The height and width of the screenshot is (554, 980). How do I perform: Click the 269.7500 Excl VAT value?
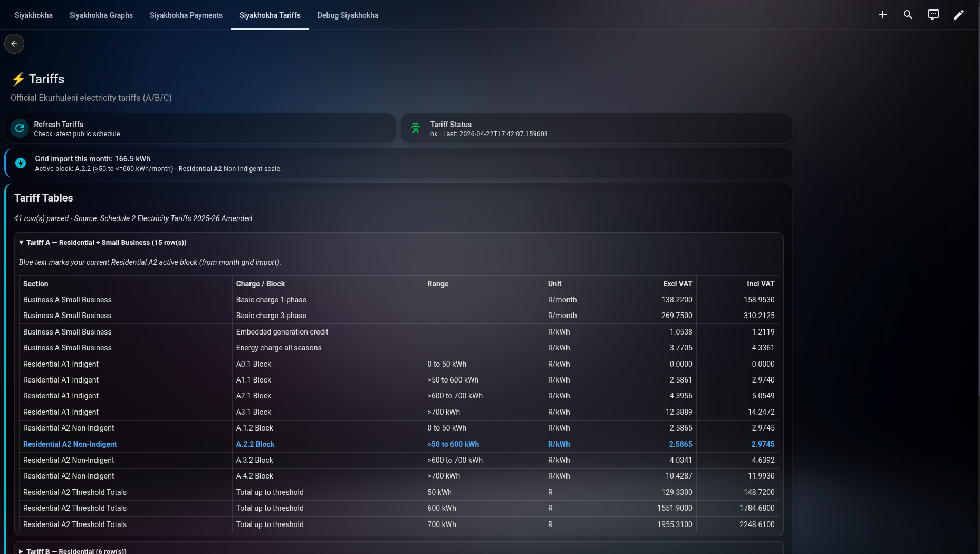tap(677, 316)
